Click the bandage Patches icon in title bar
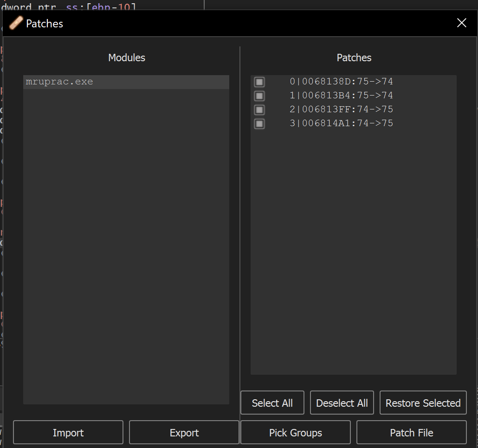The height and width of the screenshot is (448, 478). (16, 23)
